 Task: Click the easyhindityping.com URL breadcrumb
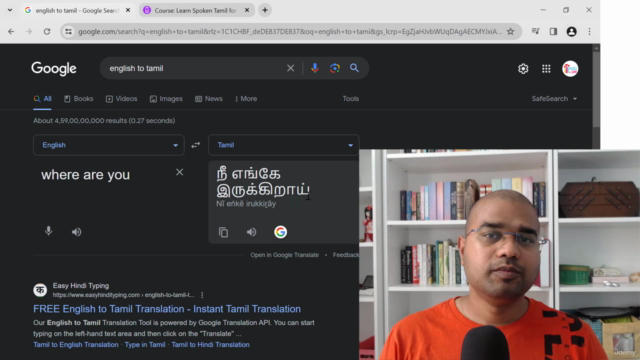123,295
